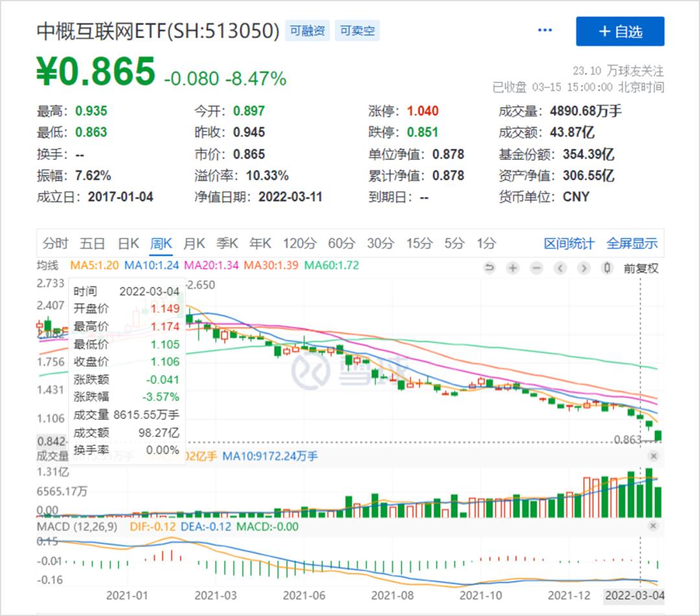Screen dimensions: 700x616
Task: Click the 涨停 1.040 value
Action: click(423, 111)
